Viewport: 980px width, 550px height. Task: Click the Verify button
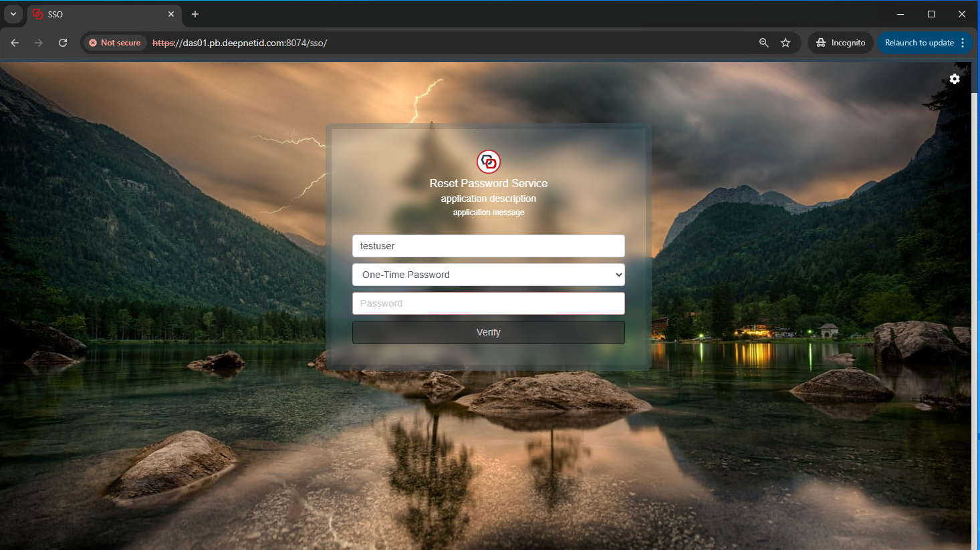point(489,332)
